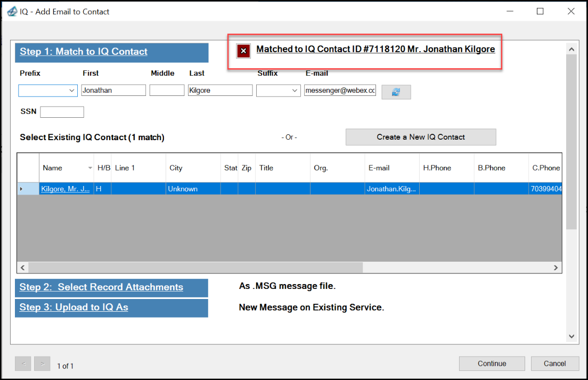Image resolution: width=588 pixels, height=380 pixels.
Task: Open the Kilgore, Mr. J... contact link
Action: pos(66,189)
